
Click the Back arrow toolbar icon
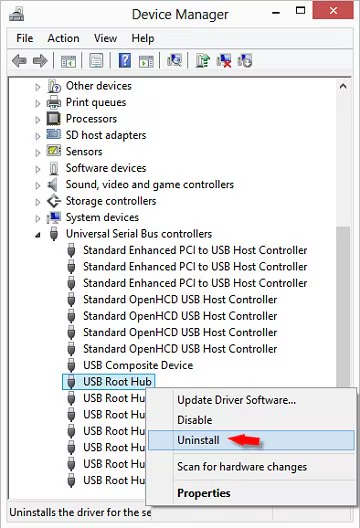tap(19, 61)
